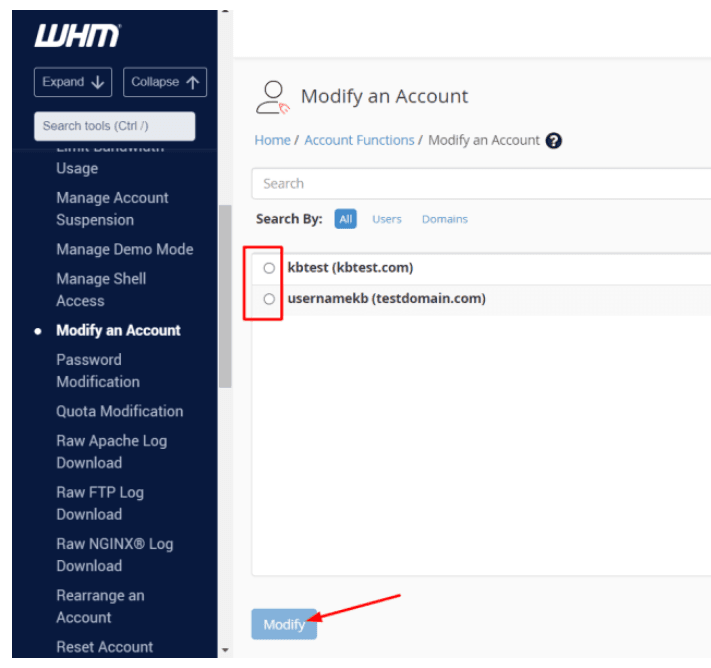Click the Modify an Account user icon

[x=272, y=97]
